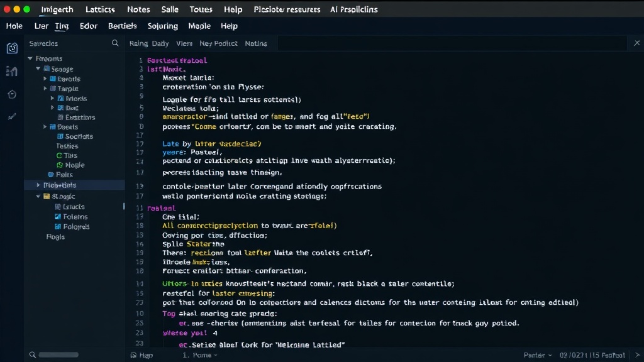
Task: Collapse the St Dagic folder arrow
Action: (x=38, y=197)
